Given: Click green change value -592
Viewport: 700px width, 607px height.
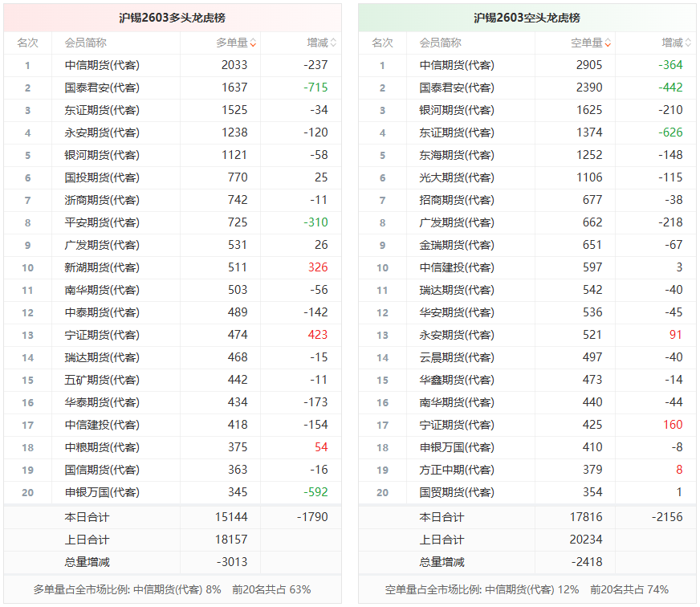Looking at the screenshot, I should (x=315, y=492).
